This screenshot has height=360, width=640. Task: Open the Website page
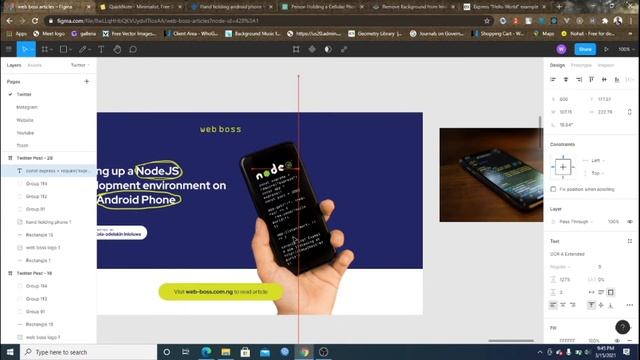coord(25,120)
